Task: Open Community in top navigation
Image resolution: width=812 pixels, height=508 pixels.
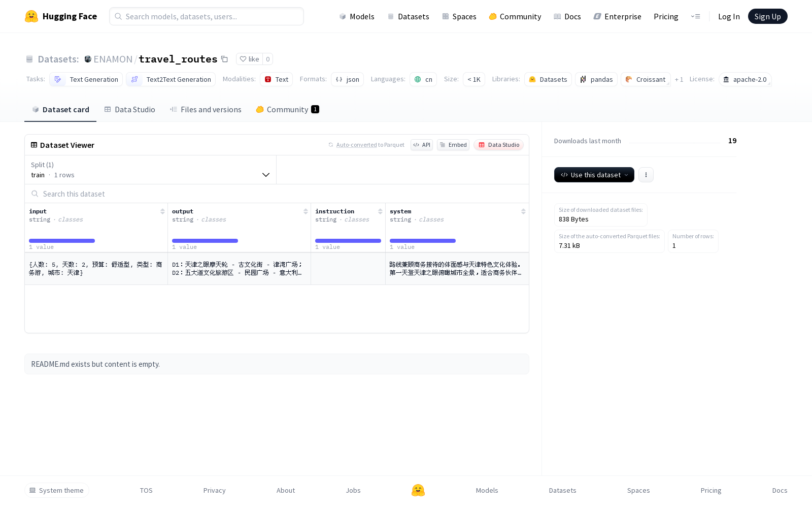Action: point(515,16)
